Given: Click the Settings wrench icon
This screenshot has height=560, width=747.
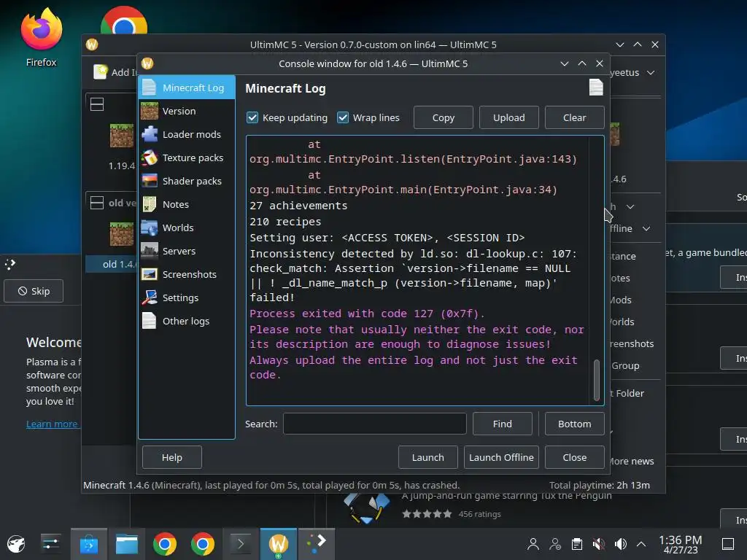Looking at the screenshot, I should [150, 297].
